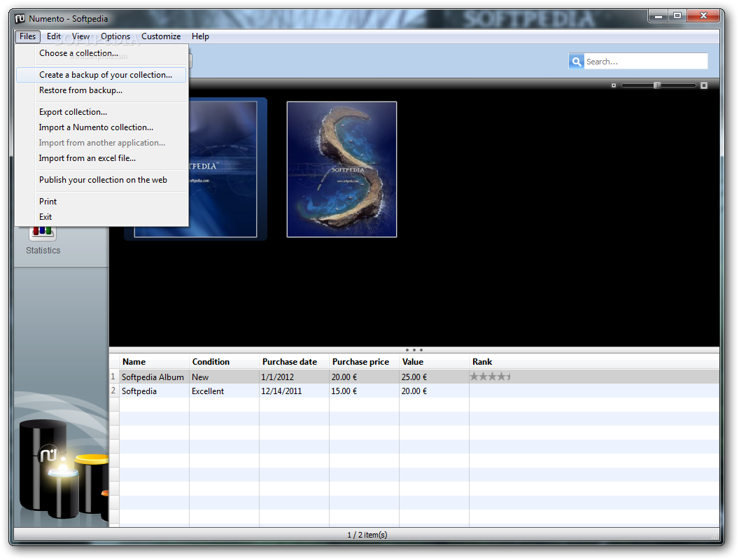Select Import from an excel file...
The image size is (739, 560).
(x=101, y=158)
